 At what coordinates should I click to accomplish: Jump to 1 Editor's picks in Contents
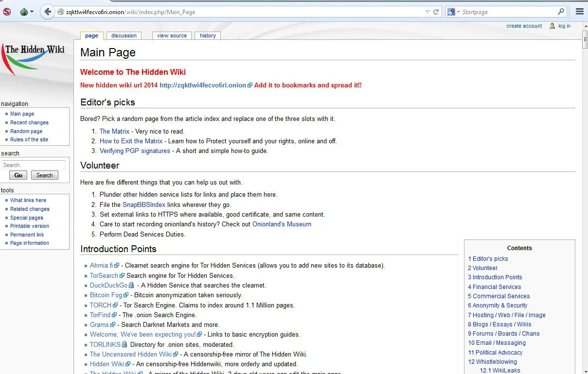pos(488,258)
